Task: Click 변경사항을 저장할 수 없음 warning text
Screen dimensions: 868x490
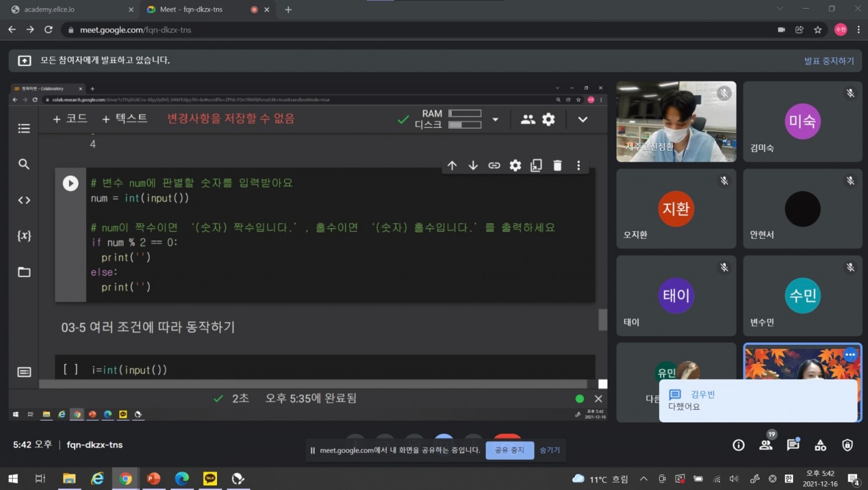Action: 231,119
